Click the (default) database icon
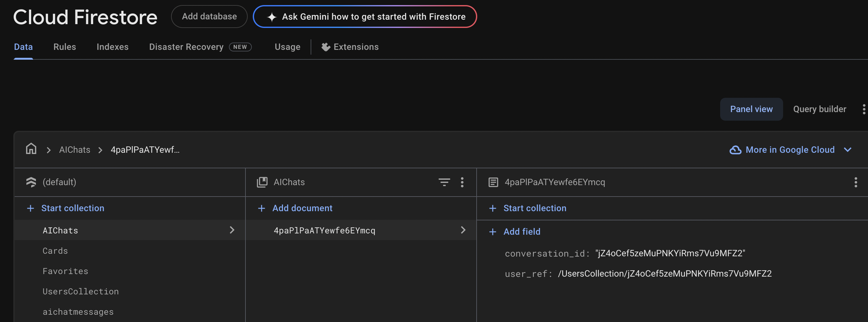Screen dimensions: 868x322 31,182
